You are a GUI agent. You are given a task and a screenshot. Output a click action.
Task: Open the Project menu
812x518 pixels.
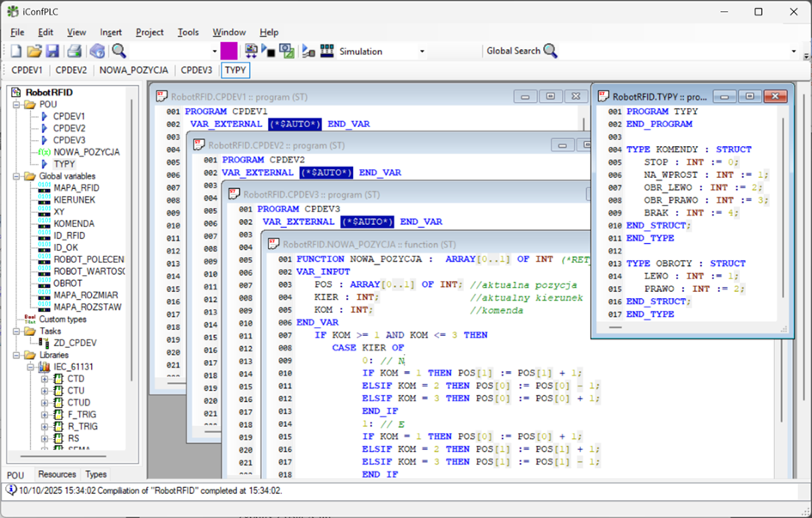point(150,33)
